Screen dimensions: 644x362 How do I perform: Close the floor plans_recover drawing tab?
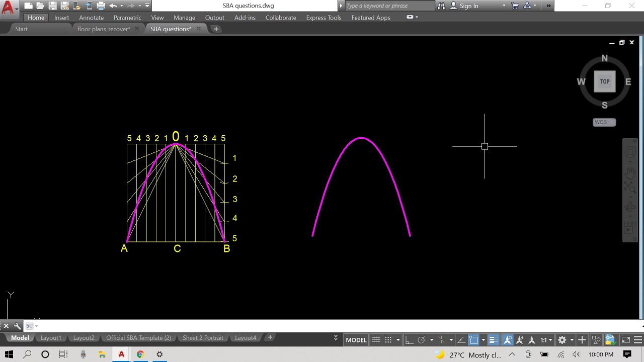pos(137,29)
